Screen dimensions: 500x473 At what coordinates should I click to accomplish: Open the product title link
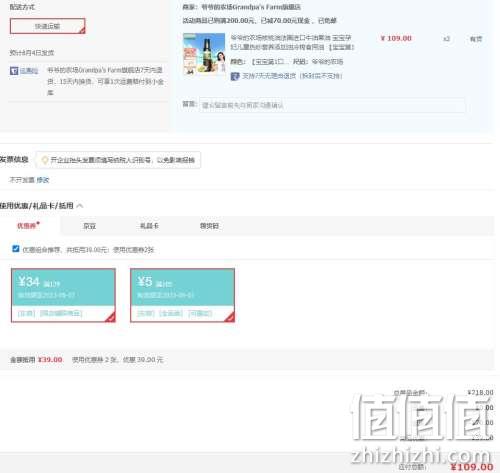pos(292,42)
